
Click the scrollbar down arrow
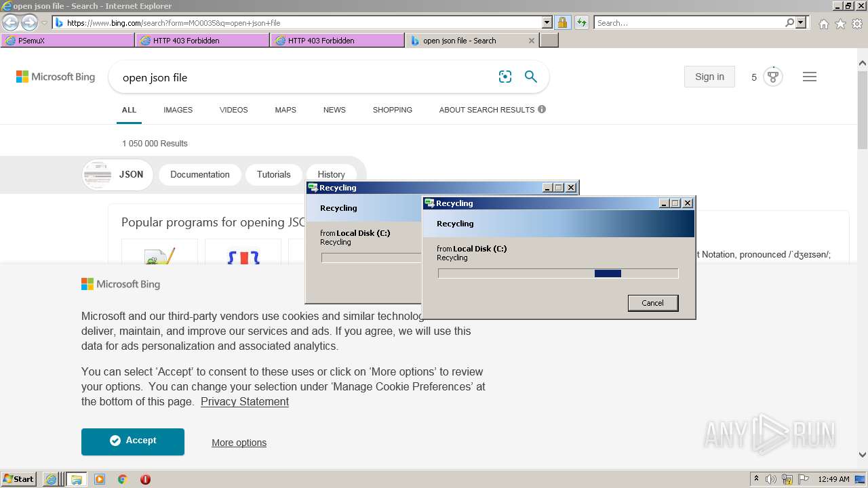[x=863, y=455]
